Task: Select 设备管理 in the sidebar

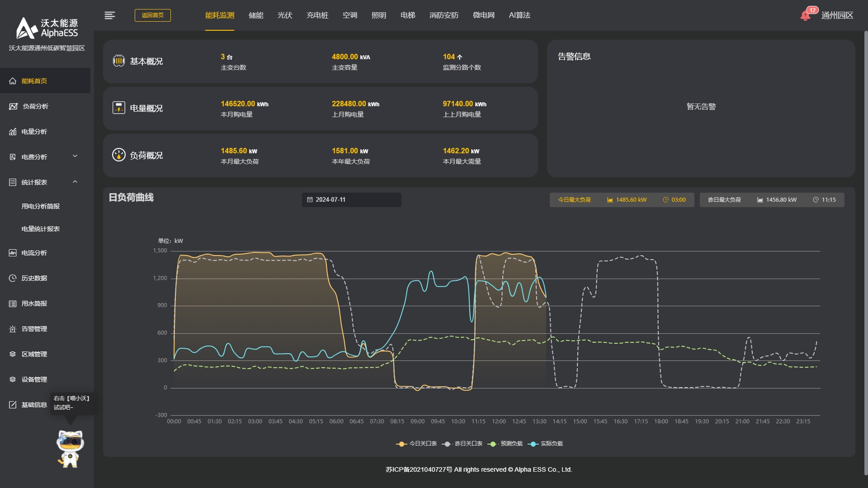Action: coord(34,379)
